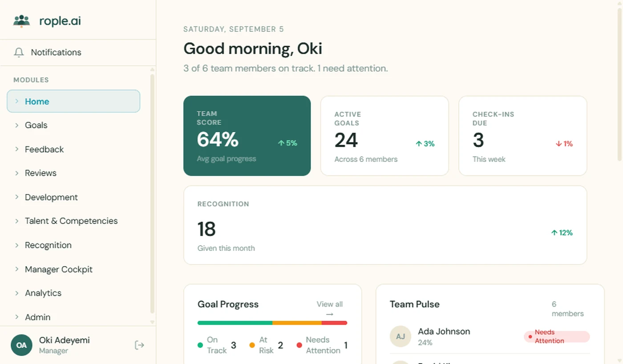The height and width of the screenshot is (364, 623).
Task: Open the Recognition 18 card
Action: (x=385, y=225)
